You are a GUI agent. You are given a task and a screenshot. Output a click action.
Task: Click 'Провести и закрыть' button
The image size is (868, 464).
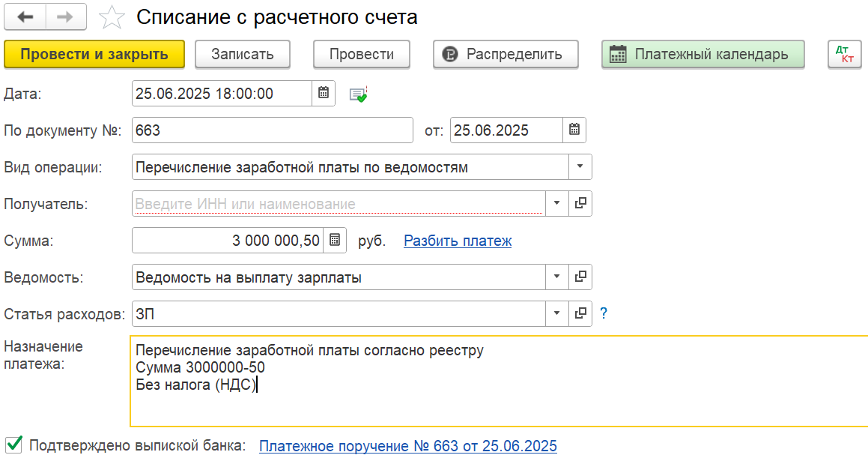click(x=94, y=54)
